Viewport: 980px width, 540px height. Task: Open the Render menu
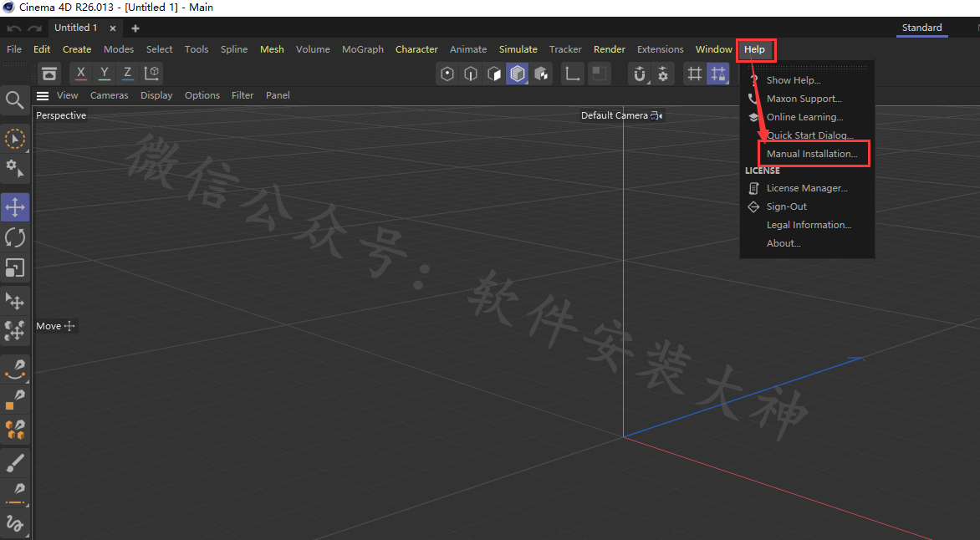(x=610, y=49)
